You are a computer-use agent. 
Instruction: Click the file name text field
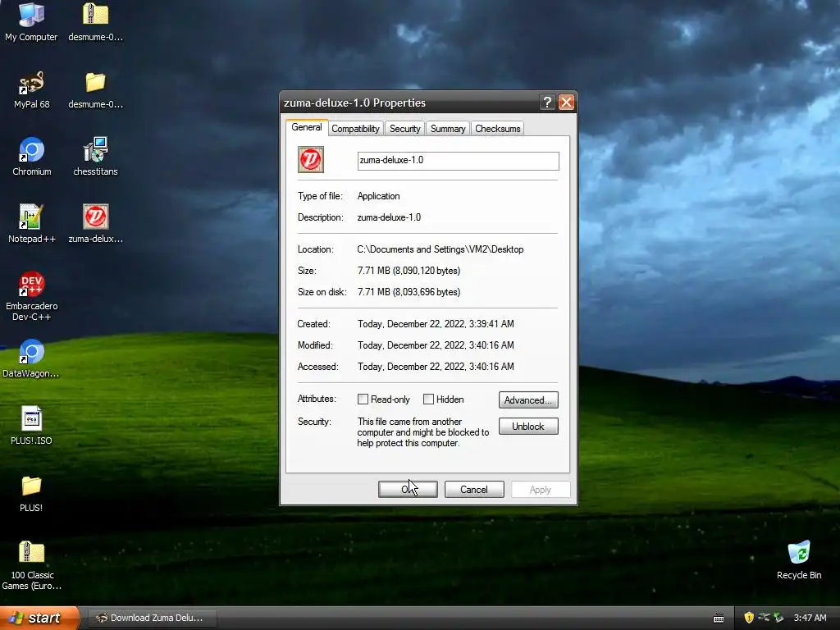click(x=458, y=161)
